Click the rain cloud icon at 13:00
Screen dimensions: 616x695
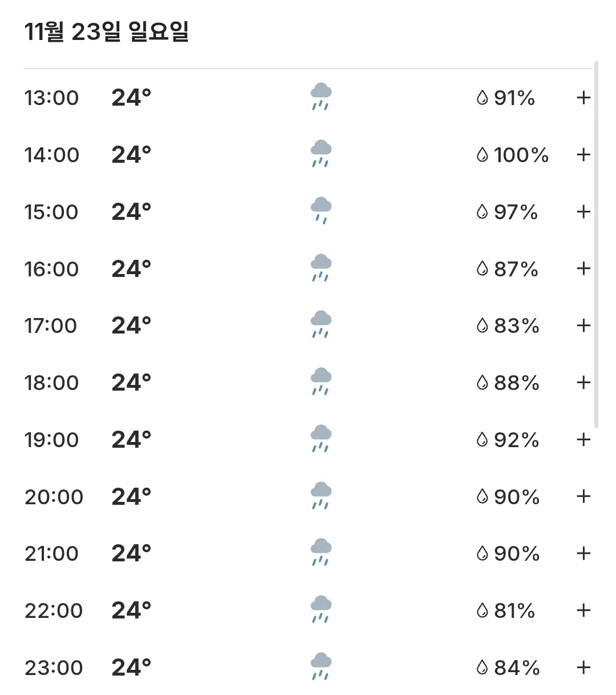321,97
